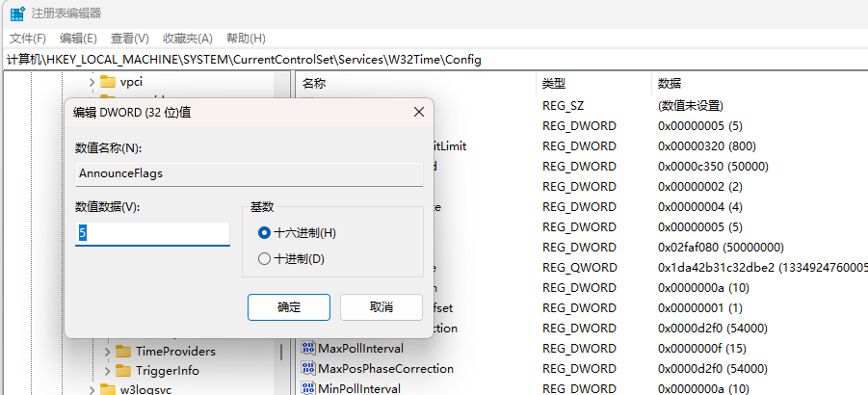Click the 数值数据 value input field

(152, 234)
